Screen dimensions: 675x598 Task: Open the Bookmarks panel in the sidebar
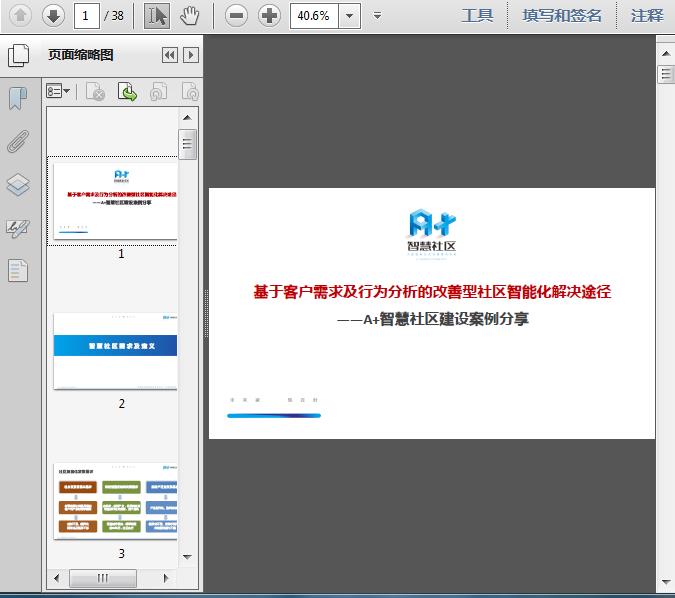18,98
